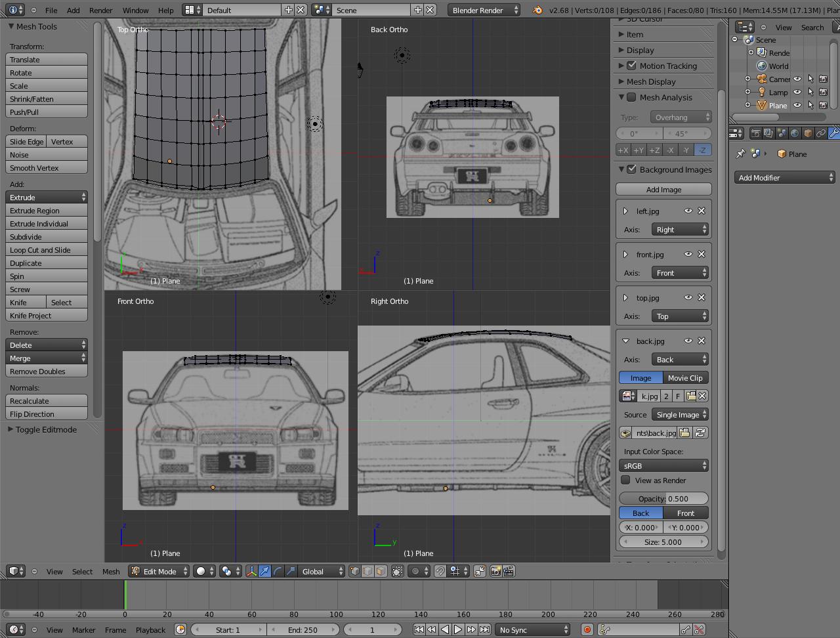Viewport: 840px width, 638px height.
Task: Click the 3D manipulator toggle icon
Action: coord(251,571)
